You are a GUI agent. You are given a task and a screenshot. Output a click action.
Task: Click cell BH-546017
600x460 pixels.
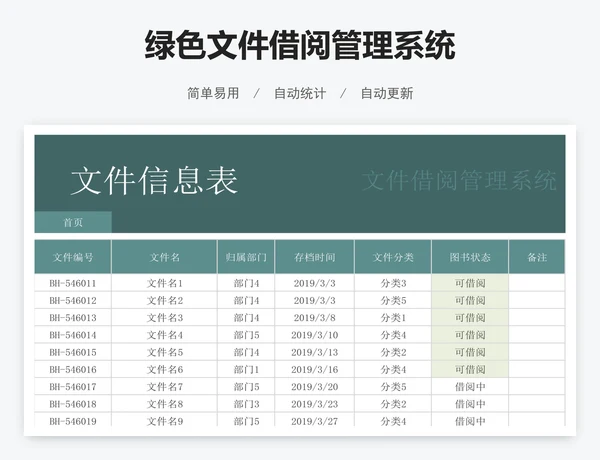73,387
